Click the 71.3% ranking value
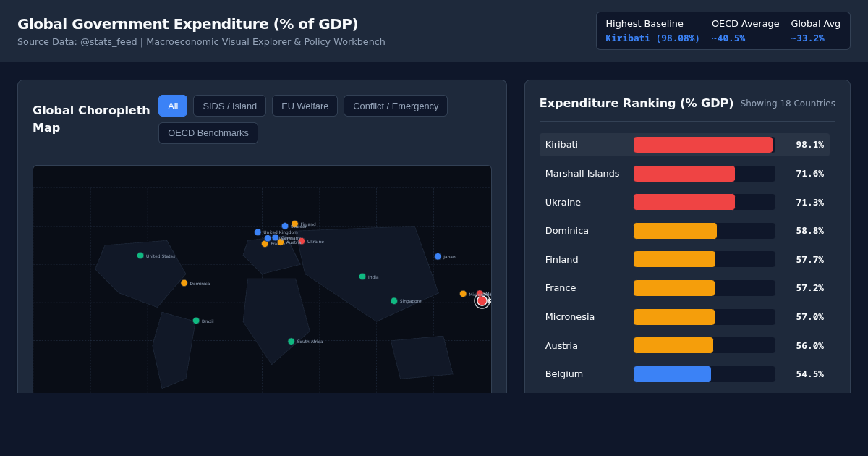The height and width of the screenshot is (456, 868). (x=809, y=203)
